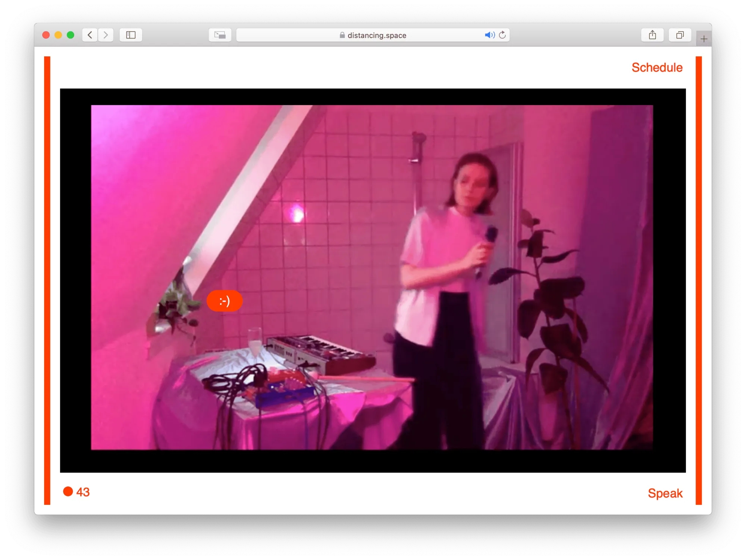The width and height of the screenshot is (746, 560).
Task: Toggle the Safari sidebar
Action: pos(131,35)
